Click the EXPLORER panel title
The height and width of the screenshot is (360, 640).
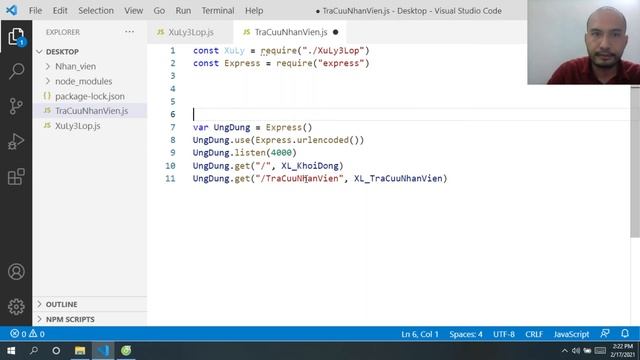pos(63,32)
